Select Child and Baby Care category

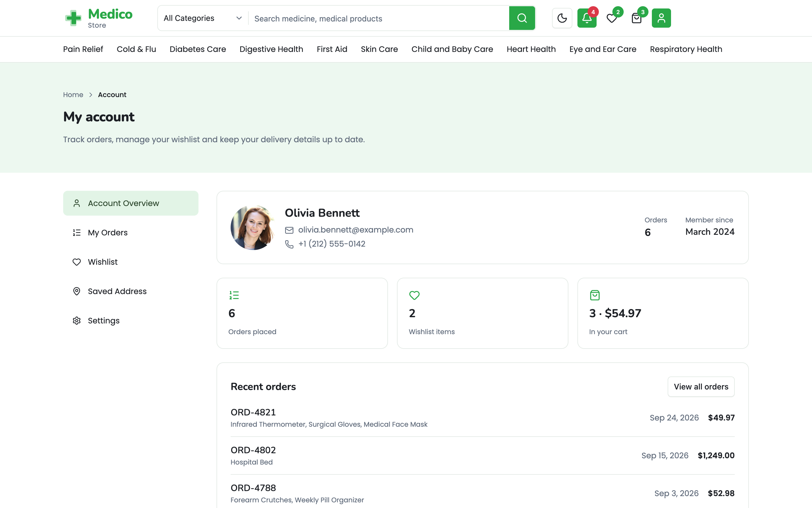point(452,49)
